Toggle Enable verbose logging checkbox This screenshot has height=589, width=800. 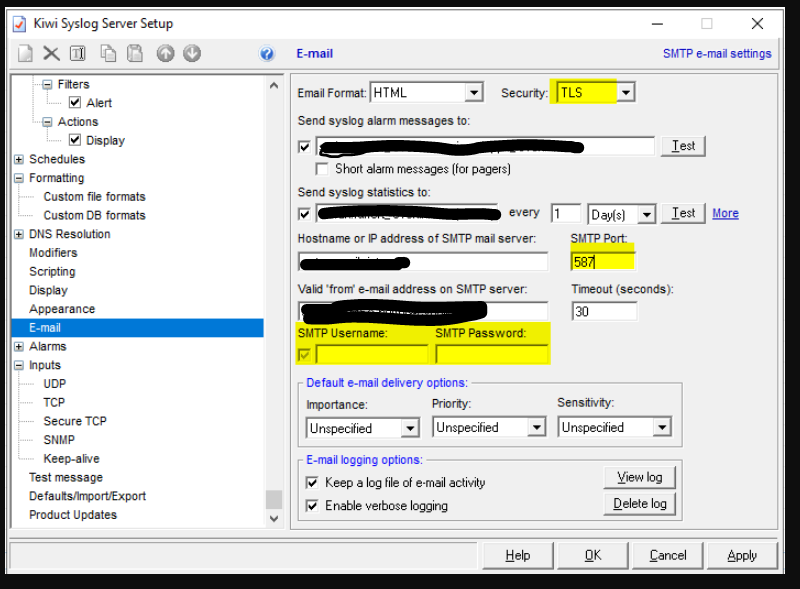pyautogui.click(x=312, y=506)
